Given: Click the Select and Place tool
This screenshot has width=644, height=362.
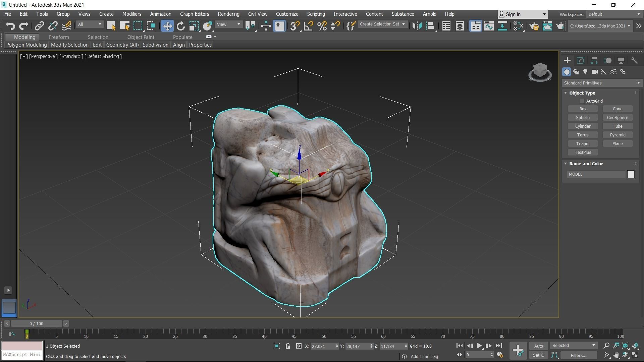Looking at the screenshot, I should point(207,26).
